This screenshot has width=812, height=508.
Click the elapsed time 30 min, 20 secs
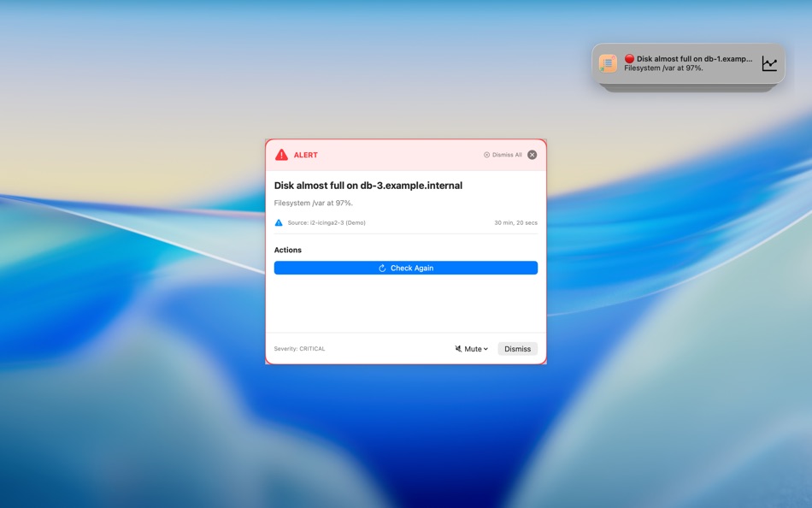click(x=516, y=222)
